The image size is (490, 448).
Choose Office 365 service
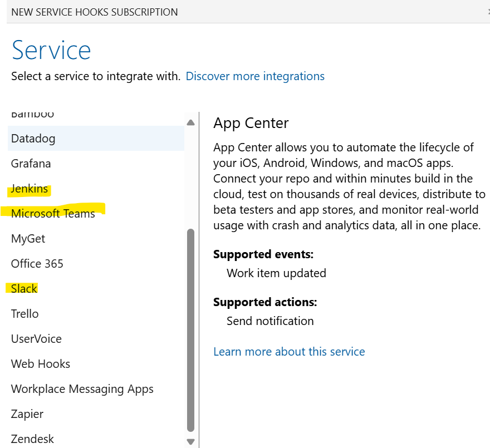click(x=96, y=264)
